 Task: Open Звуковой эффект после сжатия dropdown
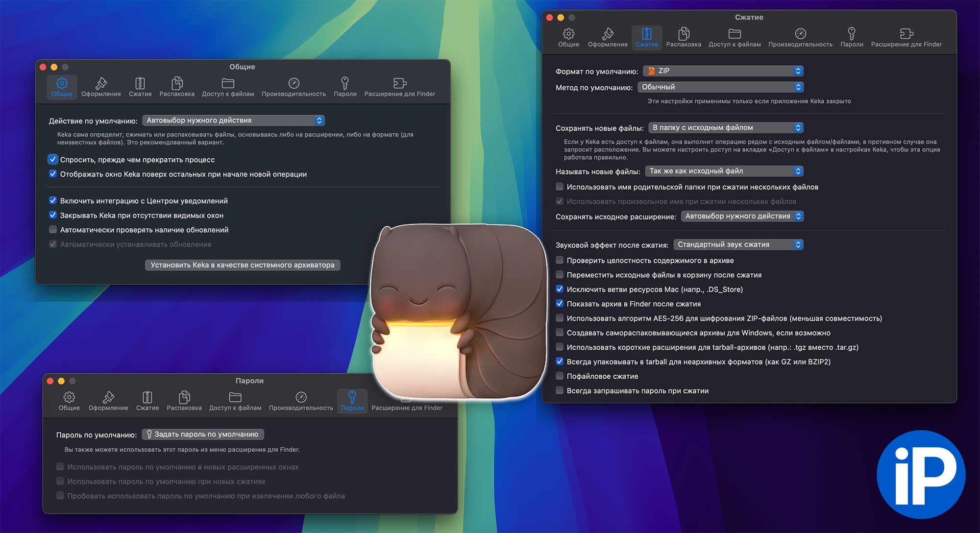pos(738,244)
